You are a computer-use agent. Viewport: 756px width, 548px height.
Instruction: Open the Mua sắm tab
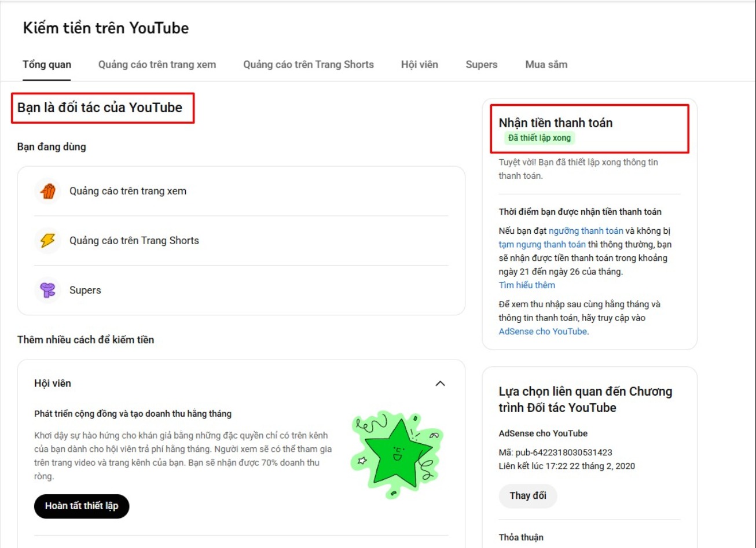click(545, 65)
